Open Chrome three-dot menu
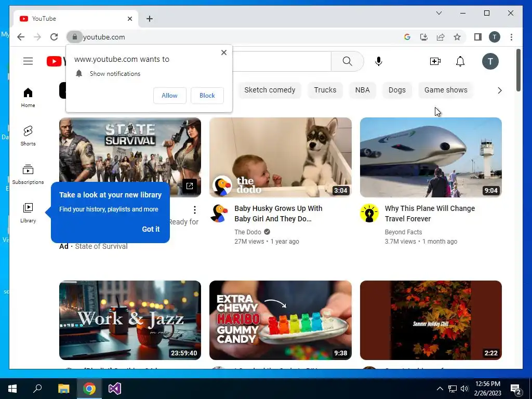 point(511,37)
